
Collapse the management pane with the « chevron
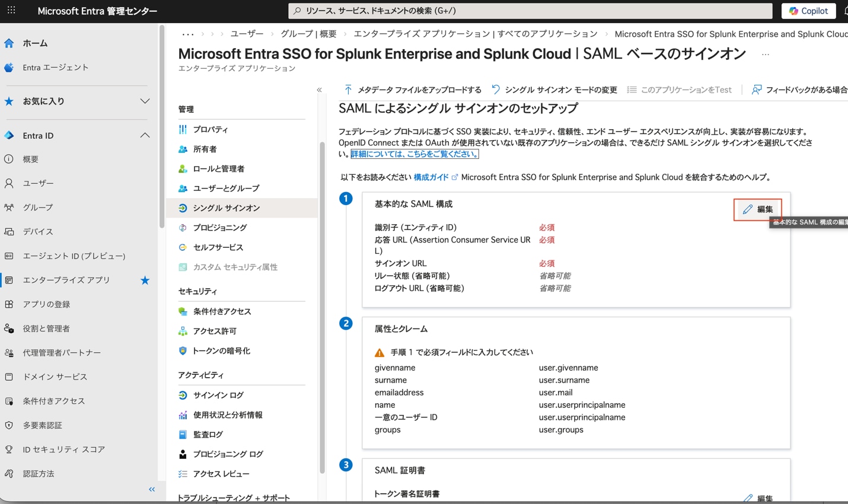(319, 89)
